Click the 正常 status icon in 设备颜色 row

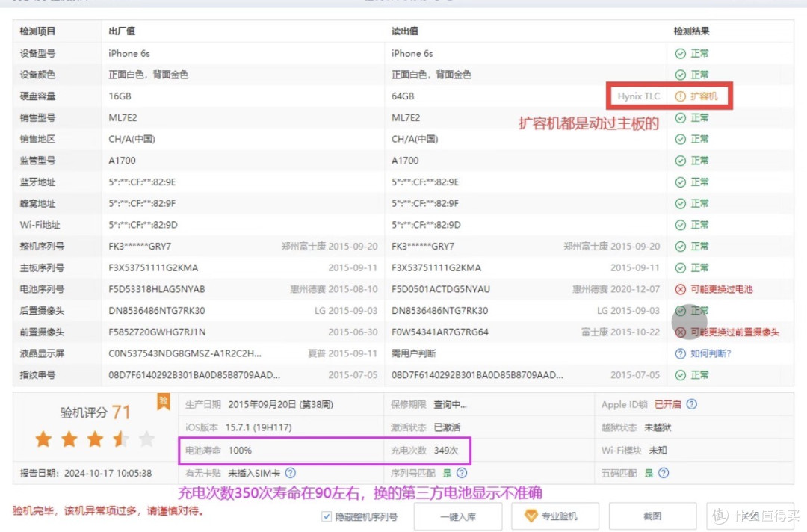[681, 75]
